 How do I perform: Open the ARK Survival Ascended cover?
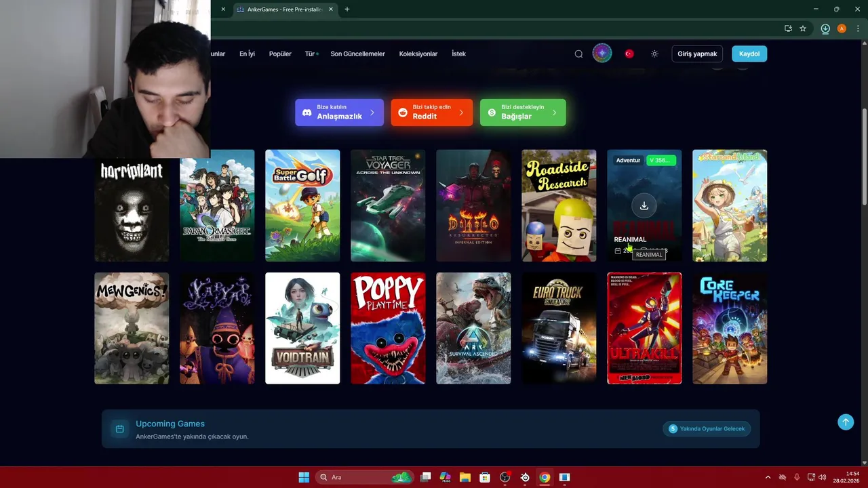tap(473, 328)
